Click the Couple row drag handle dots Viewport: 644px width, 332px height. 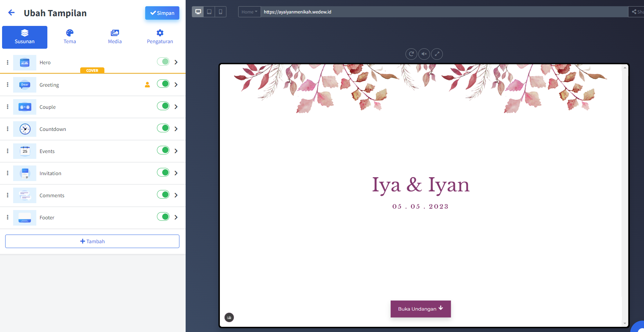8,107
